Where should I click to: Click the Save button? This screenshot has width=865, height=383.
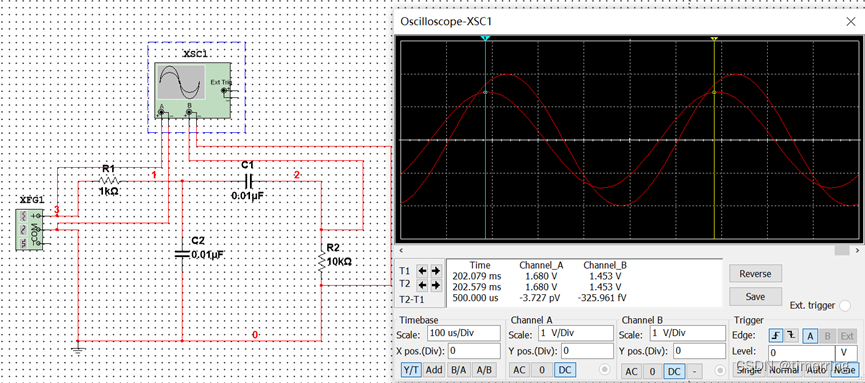pos(755,296)
